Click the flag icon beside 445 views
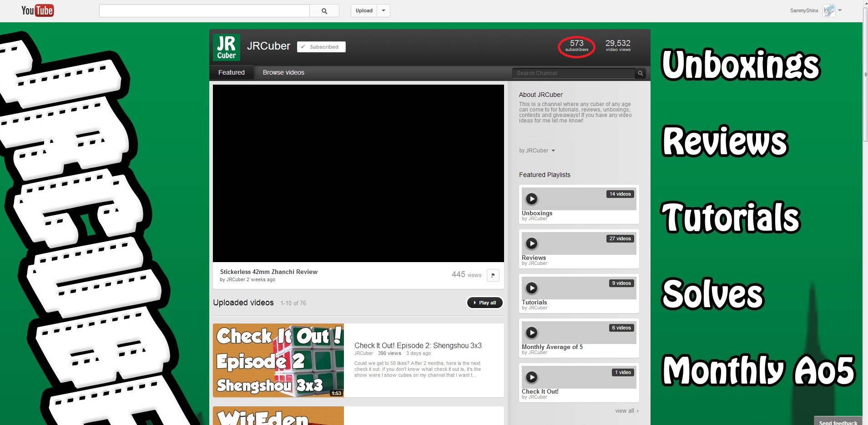 493,275
